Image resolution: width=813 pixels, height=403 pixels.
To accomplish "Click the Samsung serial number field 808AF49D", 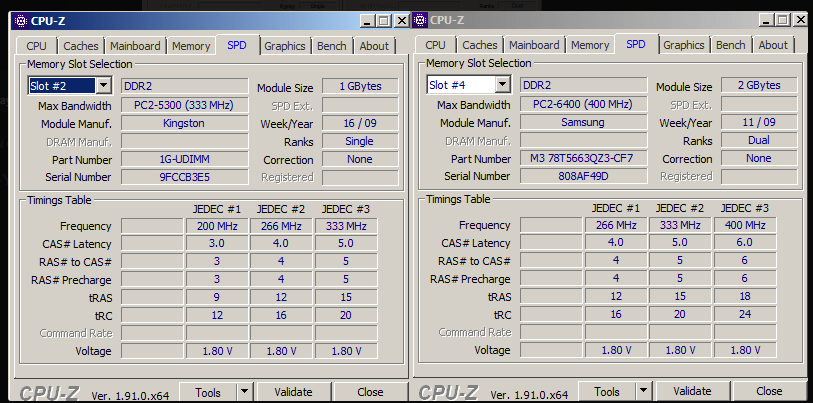I will (x=583, y=176).
